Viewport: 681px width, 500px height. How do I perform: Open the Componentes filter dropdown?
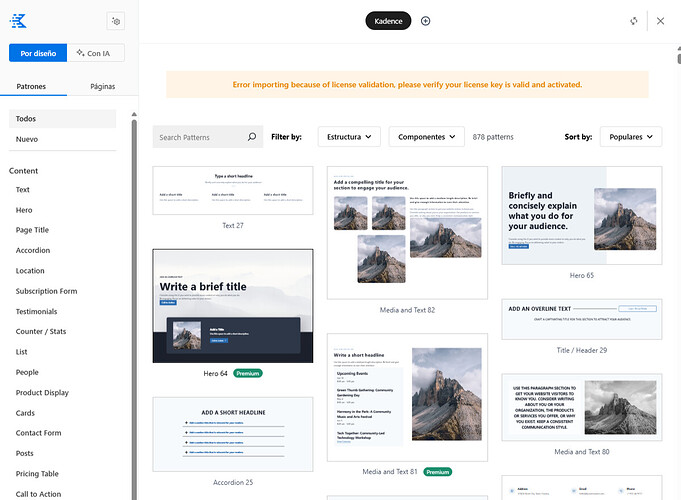click(x=426, y=137)
